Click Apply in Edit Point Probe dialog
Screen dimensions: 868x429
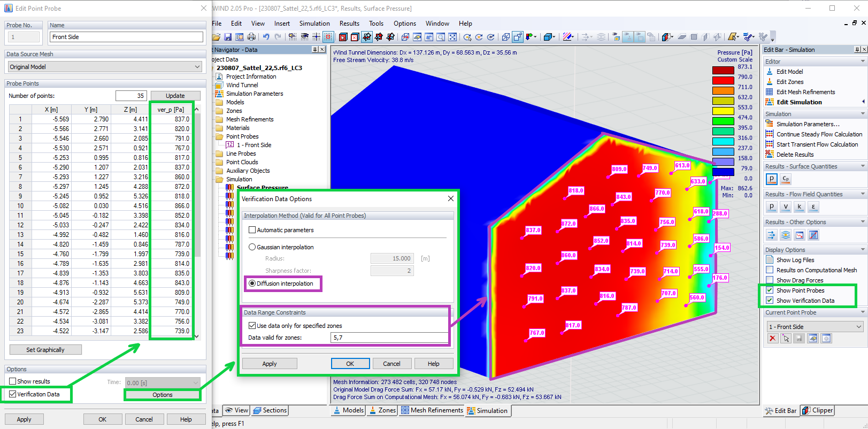(x=24, y=419)
